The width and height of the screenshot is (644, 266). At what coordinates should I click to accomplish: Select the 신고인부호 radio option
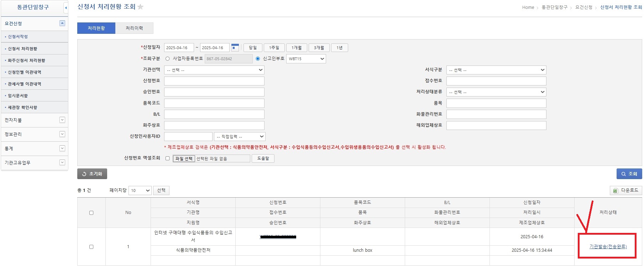pyautogui.click(x=258, y=59)
